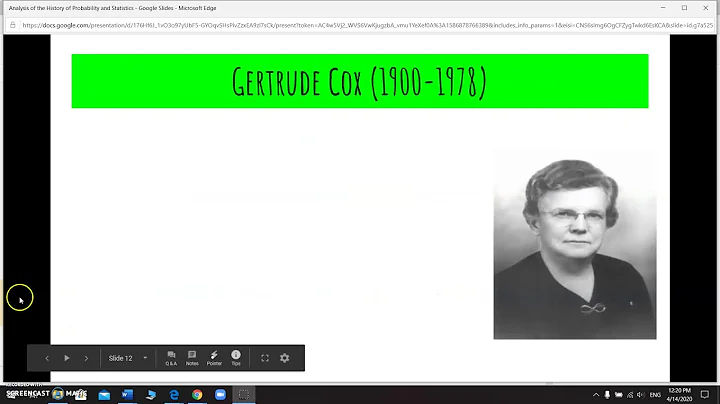This screenshot has width=720, height=404.
Task: Open Wi-Fi network settings
Action: coord(630,395)
